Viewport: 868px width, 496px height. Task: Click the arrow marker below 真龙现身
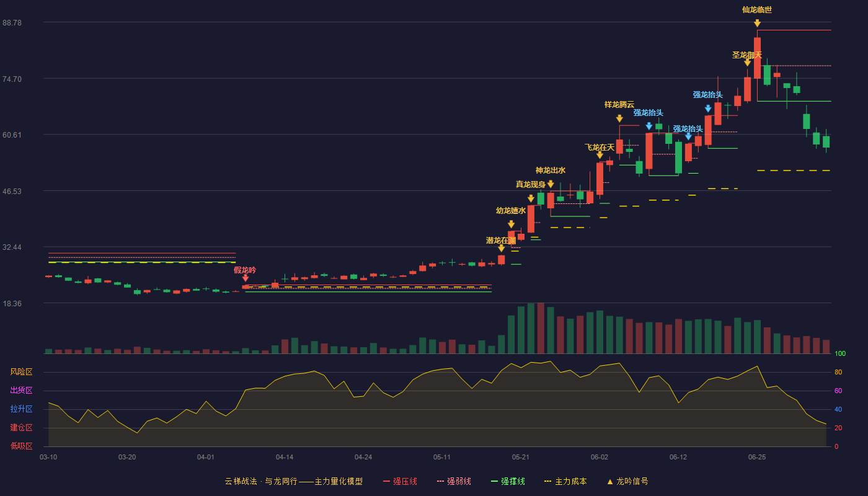coord(531,198)
